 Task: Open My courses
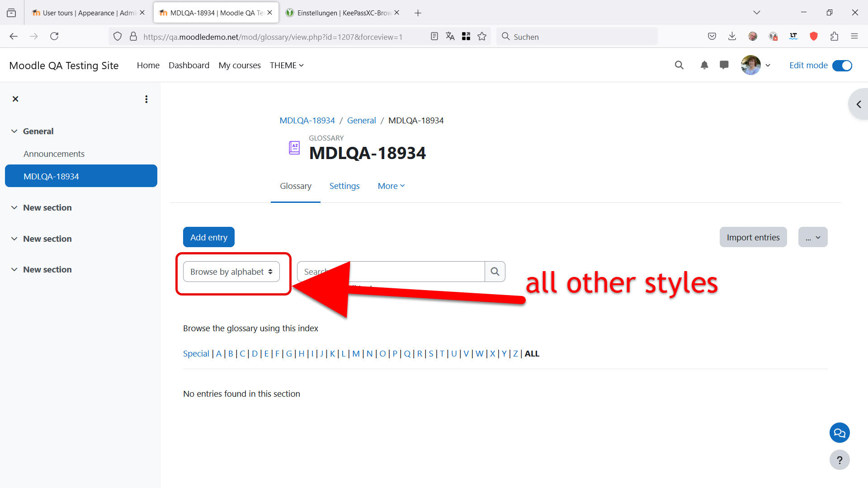[x=240, y=65]
